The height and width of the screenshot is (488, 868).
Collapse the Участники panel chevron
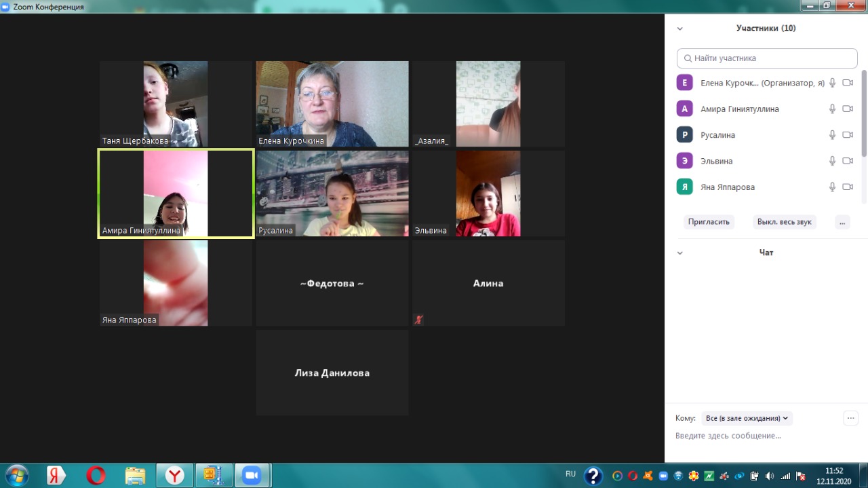[680, 29]
